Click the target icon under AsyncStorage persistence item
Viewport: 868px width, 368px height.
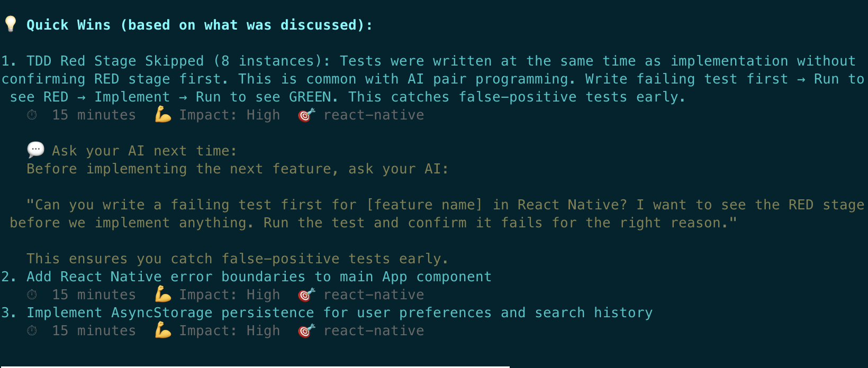(x=306, y=330)
